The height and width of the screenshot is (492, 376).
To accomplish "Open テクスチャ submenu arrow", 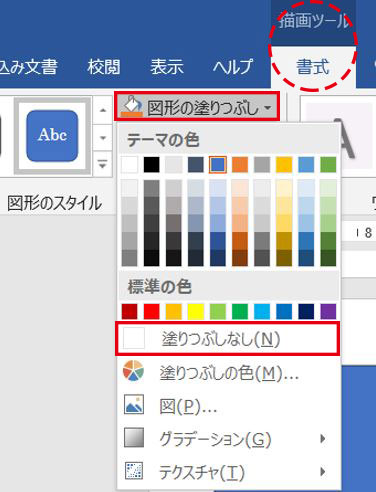I will tap(322, 472).
